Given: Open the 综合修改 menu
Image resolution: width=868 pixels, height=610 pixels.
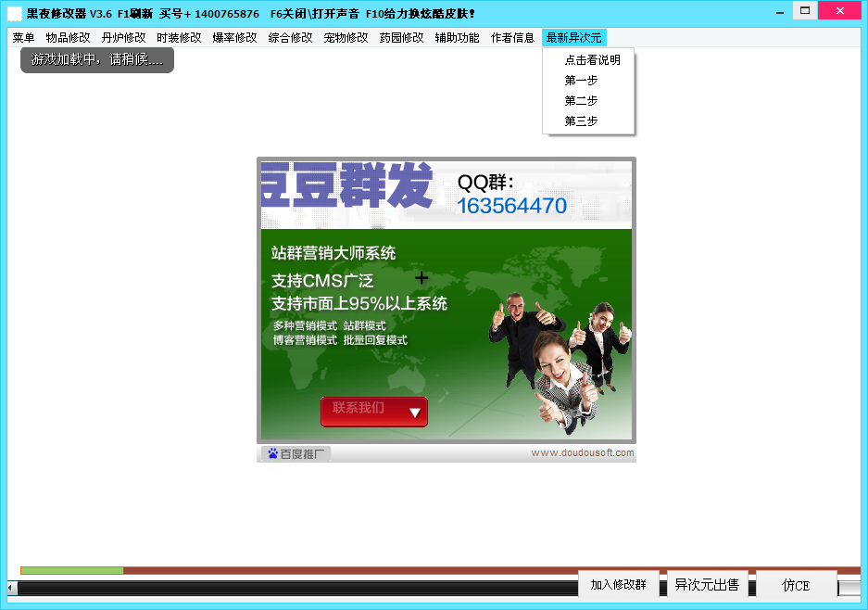Looking at the screenshot, I should (x=291, y=38).
